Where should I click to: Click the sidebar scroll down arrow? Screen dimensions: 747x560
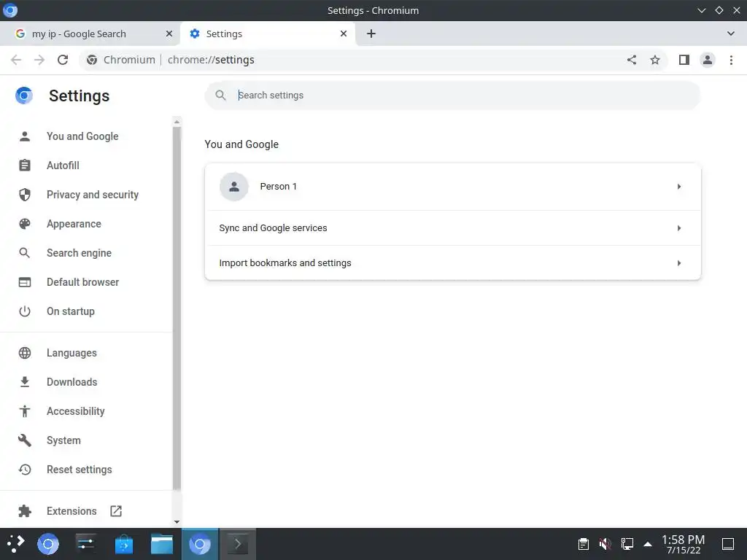(x=177, y=522)
